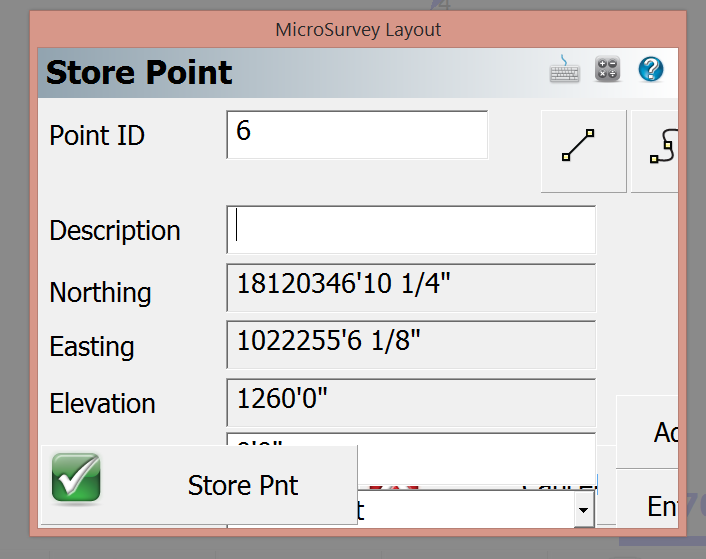Viewport: 706px width, 559px height.
Task: Click the partly hidden field below Elevation
Action: (x=470, y=440)
